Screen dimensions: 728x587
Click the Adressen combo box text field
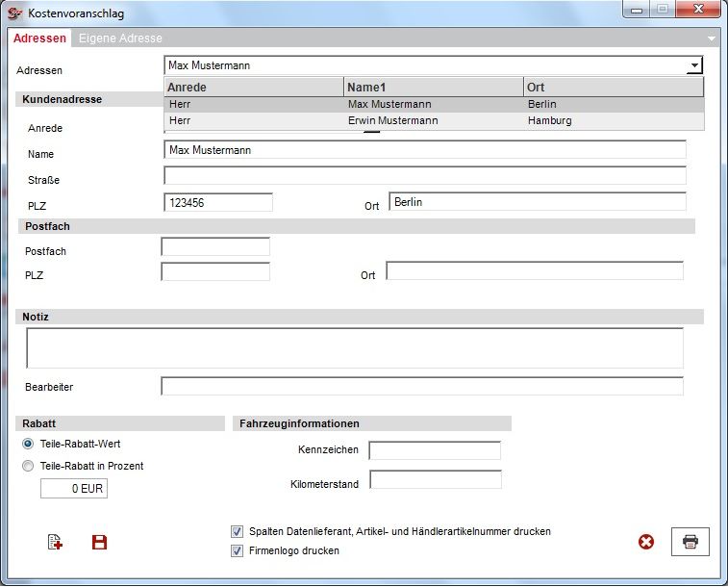pyautogui.click(x=425, y=65)
